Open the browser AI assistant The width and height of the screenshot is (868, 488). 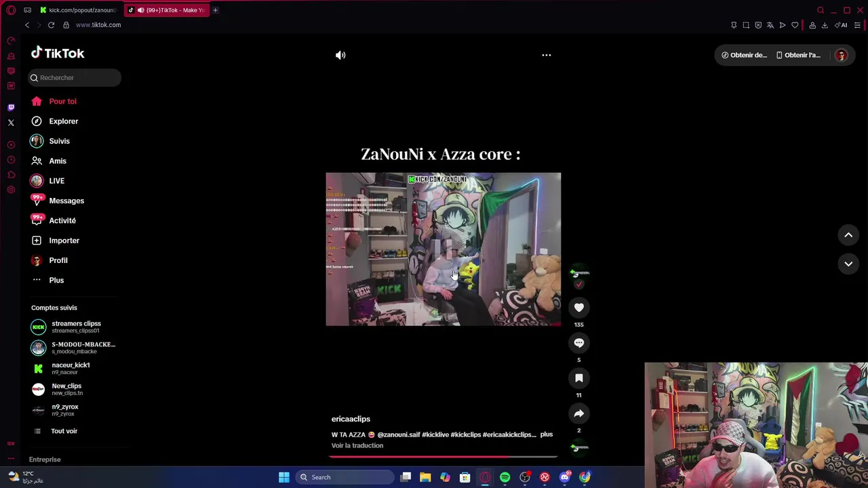842,25
